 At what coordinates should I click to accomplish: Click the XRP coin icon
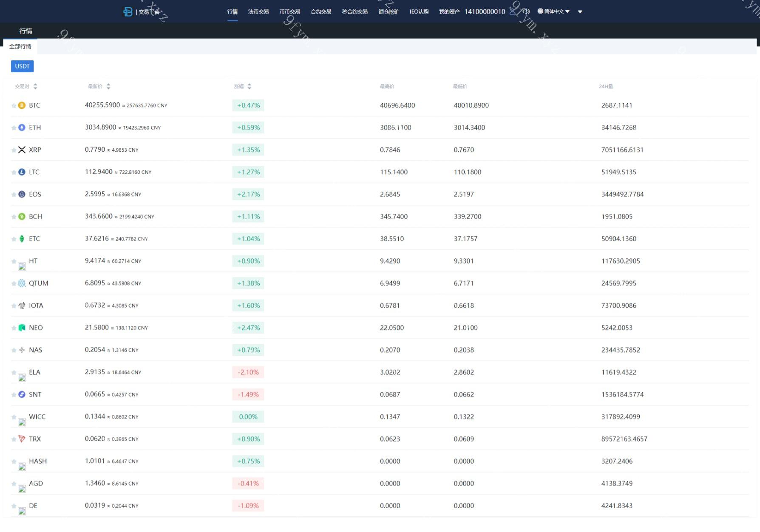pos(22,150)
